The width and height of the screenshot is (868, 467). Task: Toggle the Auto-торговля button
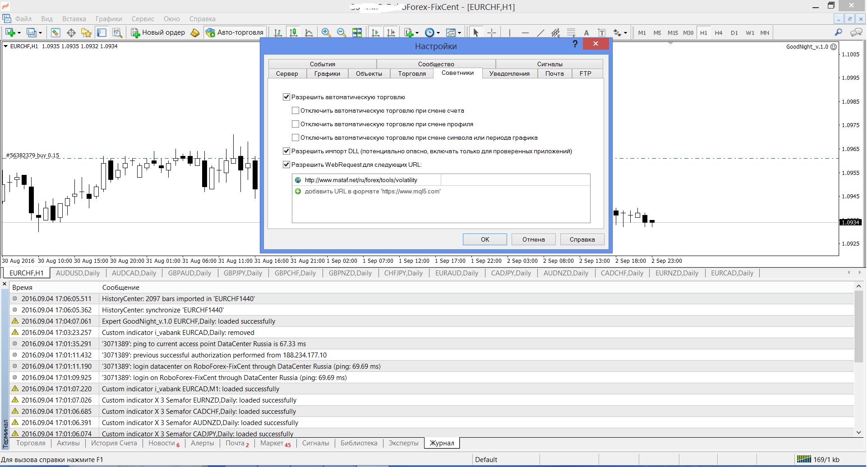[235, 32]
